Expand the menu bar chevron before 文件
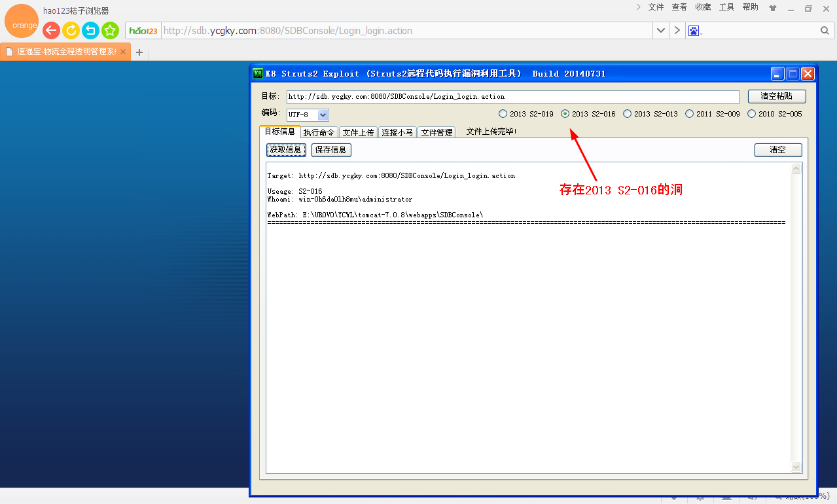This screenshot has height=504, width=837. click(x=638, y=7)
